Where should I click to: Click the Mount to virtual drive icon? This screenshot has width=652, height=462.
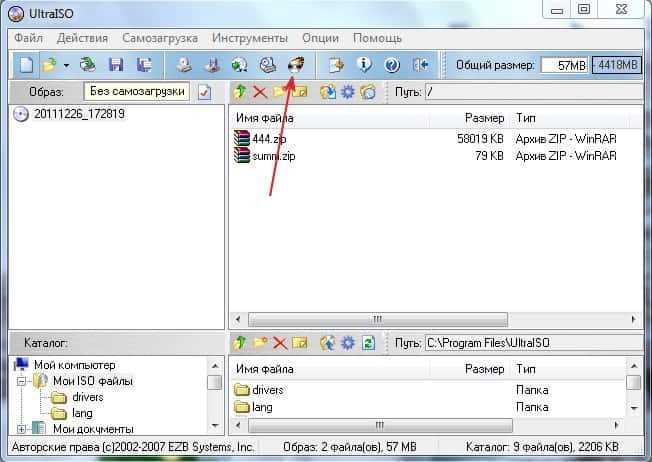pos(267,65)
